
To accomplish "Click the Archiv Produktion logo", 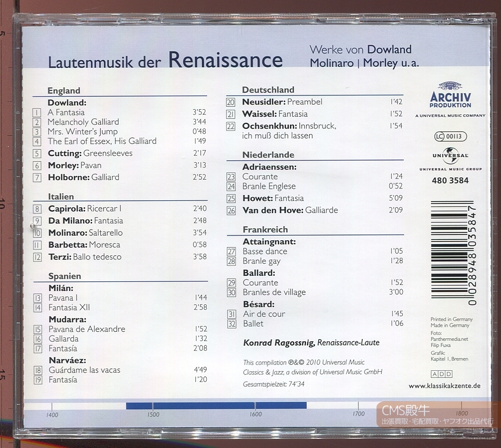I will tap(450, 94).
